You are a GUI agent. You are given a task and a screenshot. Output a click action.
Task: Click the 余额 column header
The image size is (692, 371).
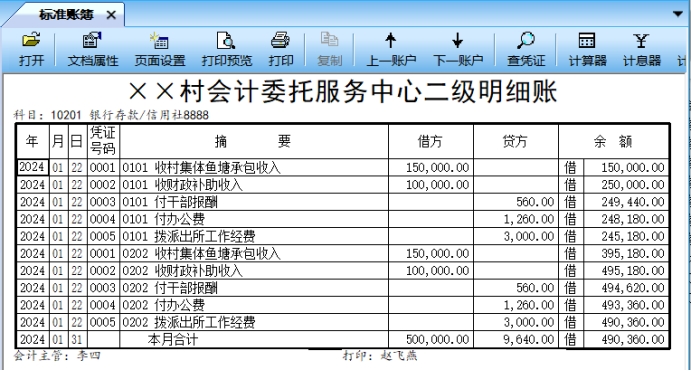[x=613, y=141]
